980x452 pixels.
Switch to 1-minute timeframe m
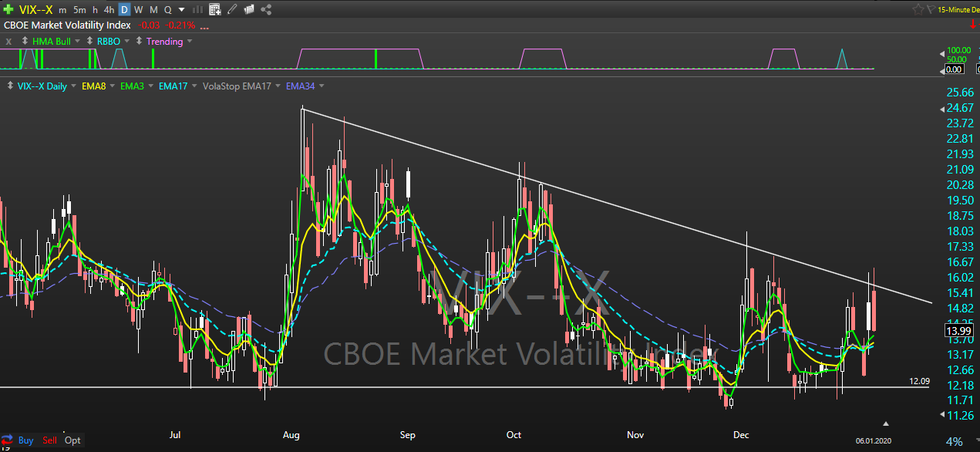click(62, 10)
